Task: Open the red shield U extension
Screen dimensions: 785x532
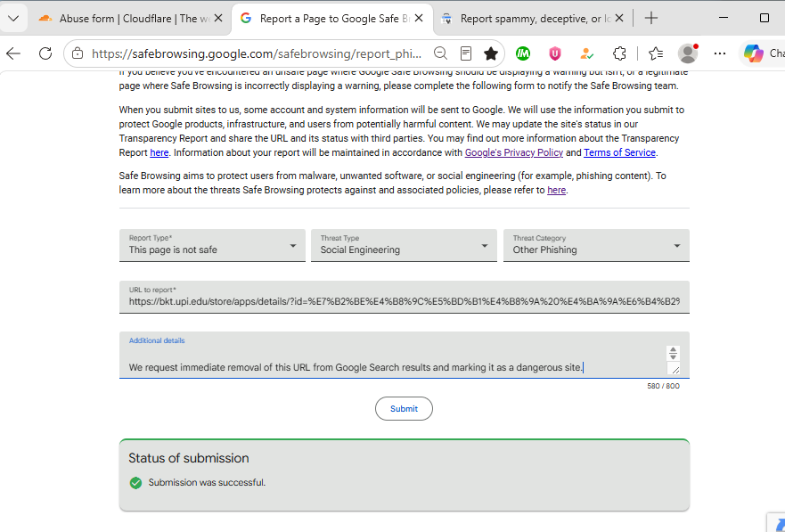Action: (x=555, y=53)
